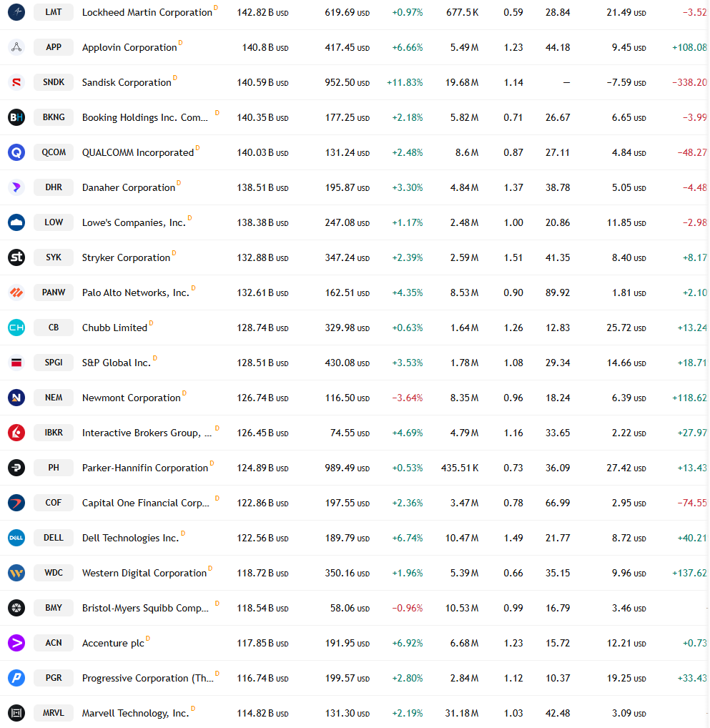Select the +11.83% change value
The image size is (710, 728).
click(x=405, y=83)
